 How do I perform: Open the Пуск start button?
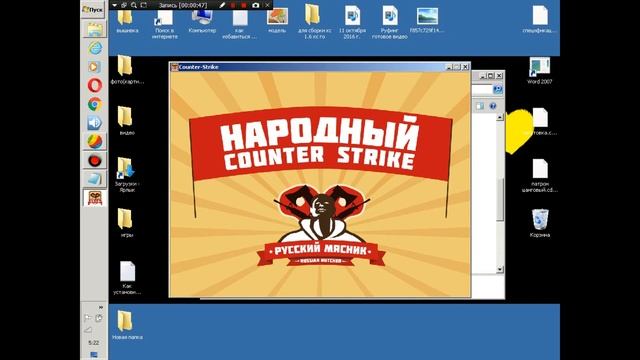pos(93,9)
